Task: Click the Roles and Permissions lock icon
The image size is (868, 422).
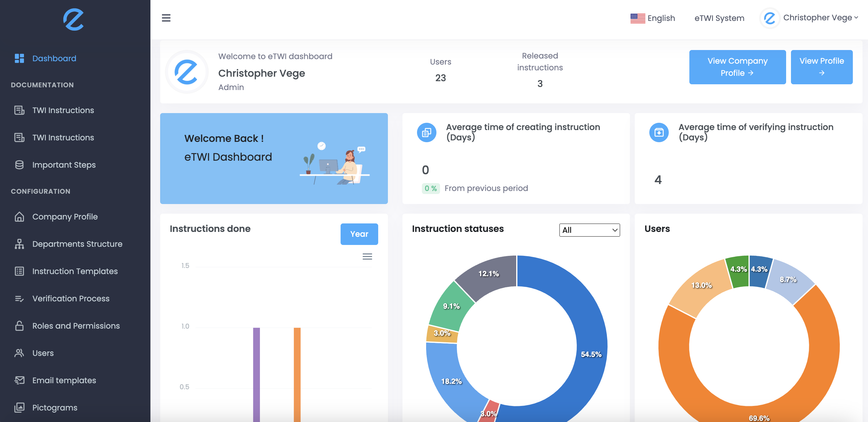Action: (19, 326)
